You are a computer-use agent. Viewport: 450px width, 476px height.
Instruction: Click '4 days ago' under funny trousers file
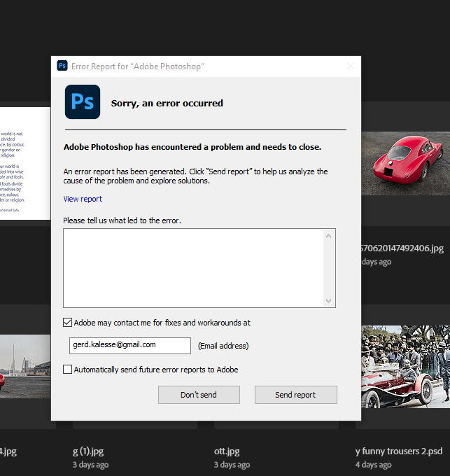[373, 465]
